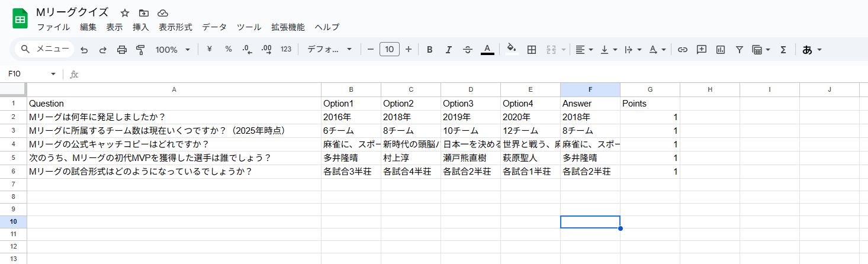Select column G header
This screenshot has width=868, height=264.
coord(650,89)
